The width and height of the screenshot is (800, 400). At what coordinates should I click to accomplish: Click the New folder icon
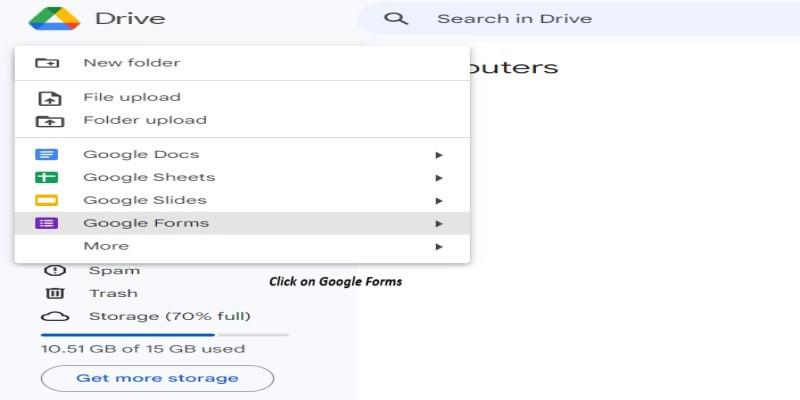[48, 63]
